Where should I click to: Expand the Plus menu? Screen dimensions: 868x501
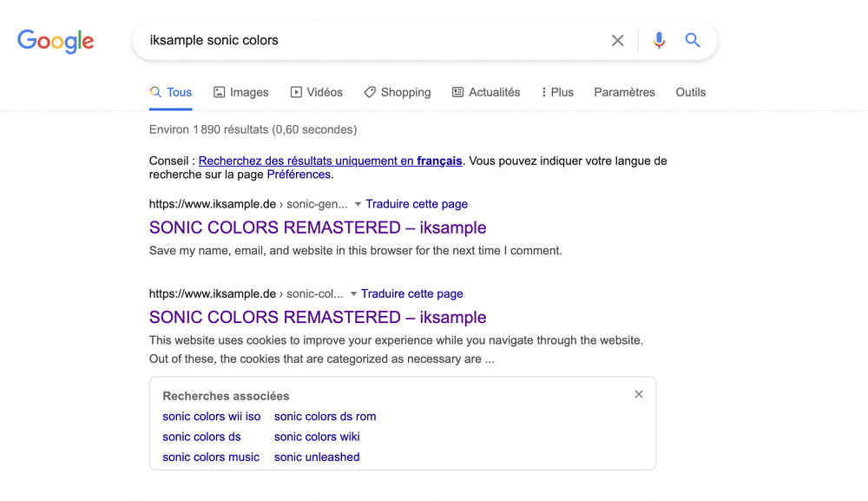coord(557,92)
